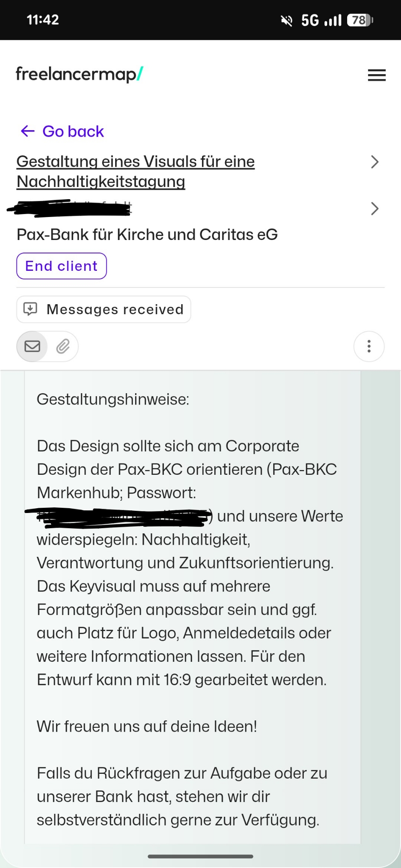
Task: Switch to the mail messages view
Action: click(x=32, y=346)
